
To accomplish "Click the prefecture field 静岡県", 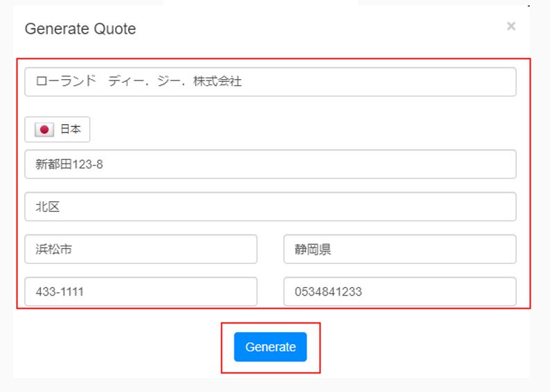I will coord(400,249).
